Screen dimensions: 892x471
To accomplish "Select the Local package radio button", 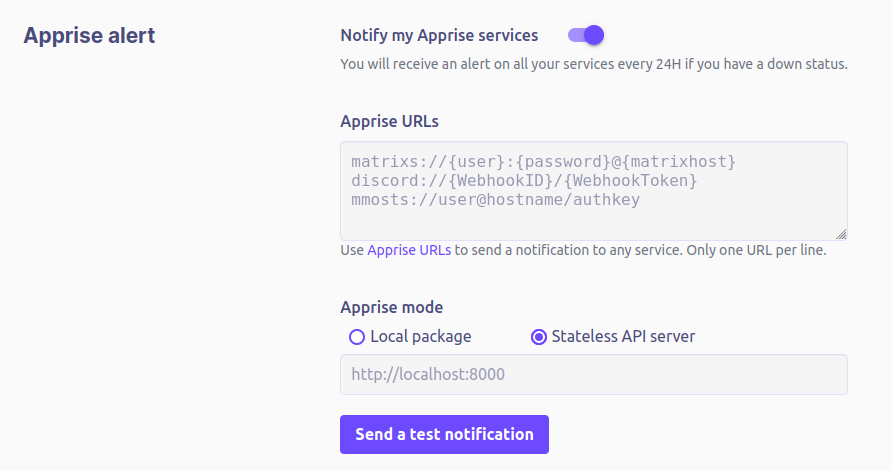I will tap(357, 337).
